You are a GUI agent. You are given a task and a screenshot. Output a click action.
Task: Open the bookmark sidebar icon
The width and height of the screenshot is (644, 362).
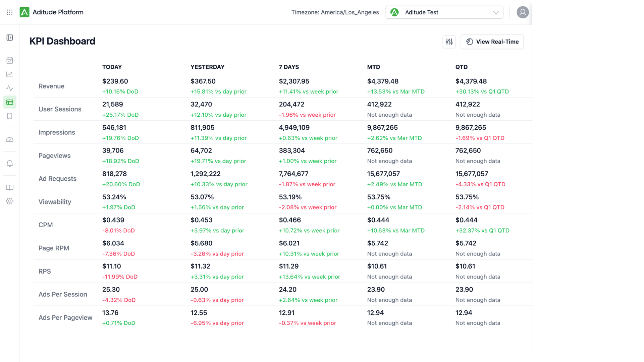point(10,116)
